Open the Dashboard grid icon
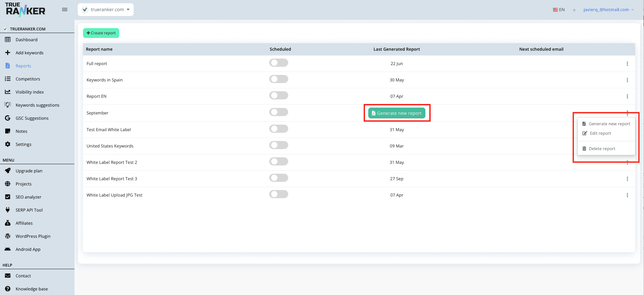This screenshot has height=295, width=644. [8, 40]
